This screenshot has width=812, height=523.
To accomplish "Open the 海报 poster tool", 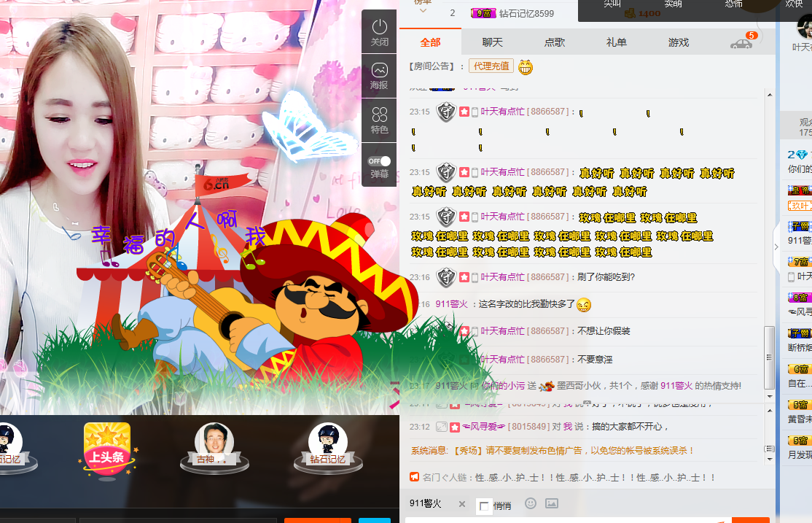I will (x=379, y=76).
